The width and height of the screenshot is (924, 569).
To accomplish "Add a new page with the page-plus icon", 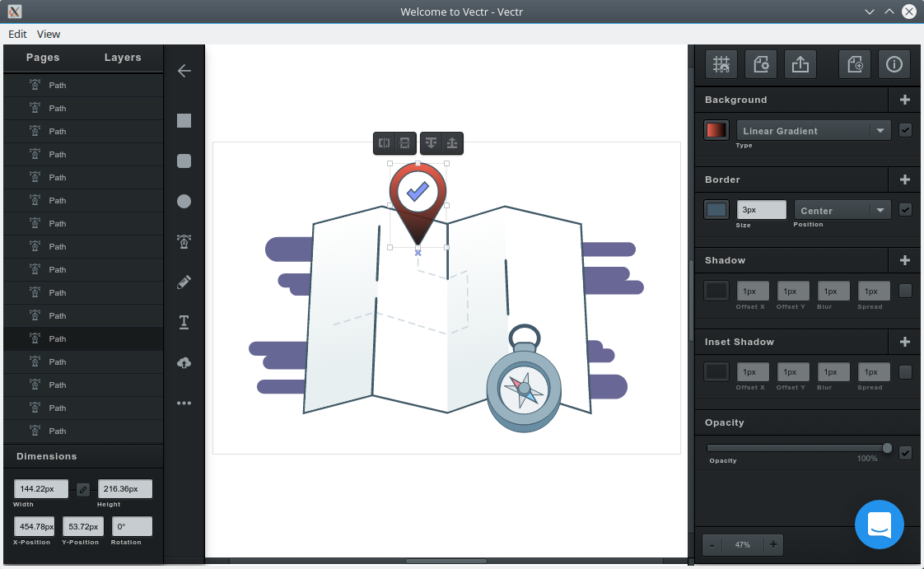I will pos(855,64).
